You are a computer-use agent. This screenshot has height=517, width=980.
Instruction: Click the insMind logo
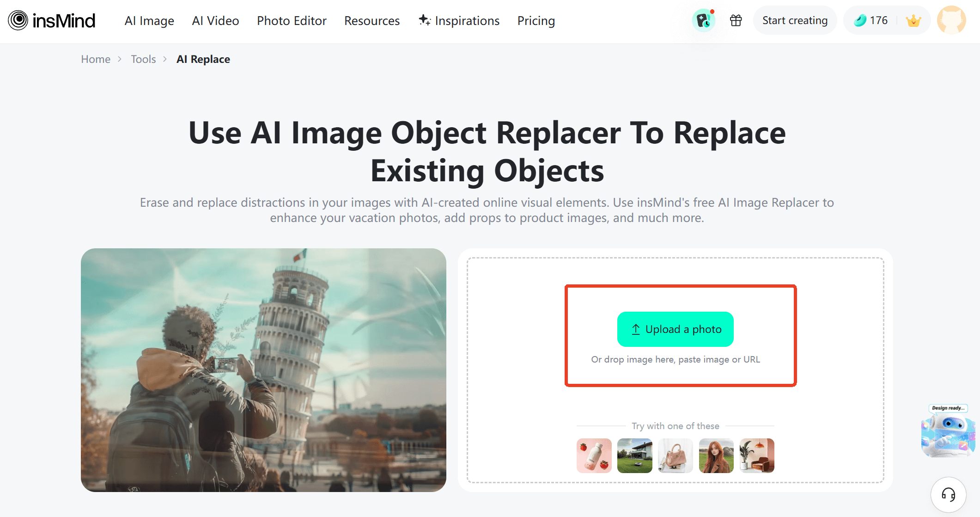click(52, 20)
